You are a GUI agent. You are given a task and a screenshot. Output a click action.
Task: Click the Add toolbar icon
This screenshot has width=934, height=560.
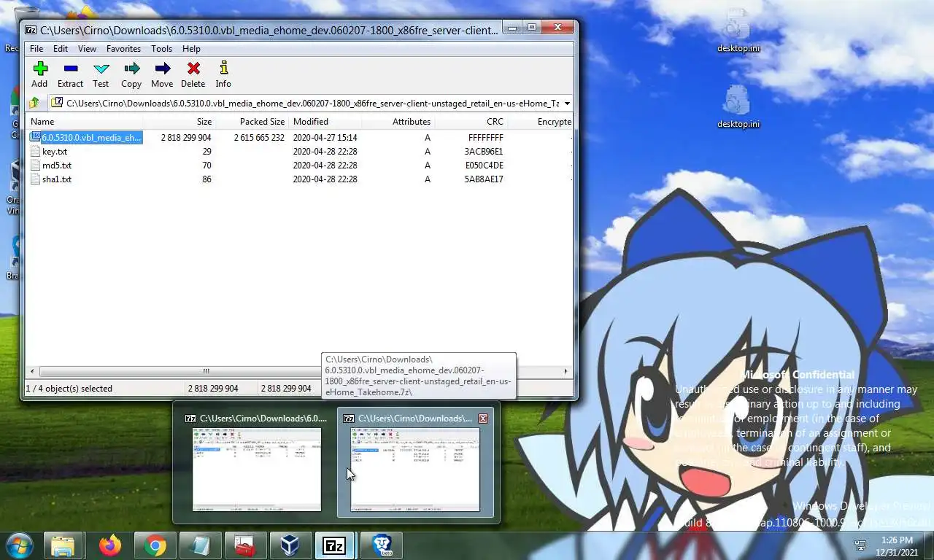point(39,74)
